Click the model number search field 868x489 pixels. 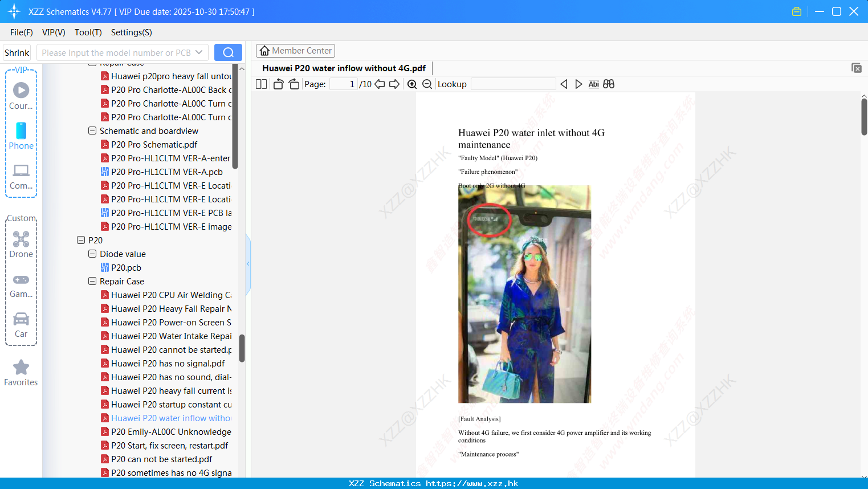116,52
